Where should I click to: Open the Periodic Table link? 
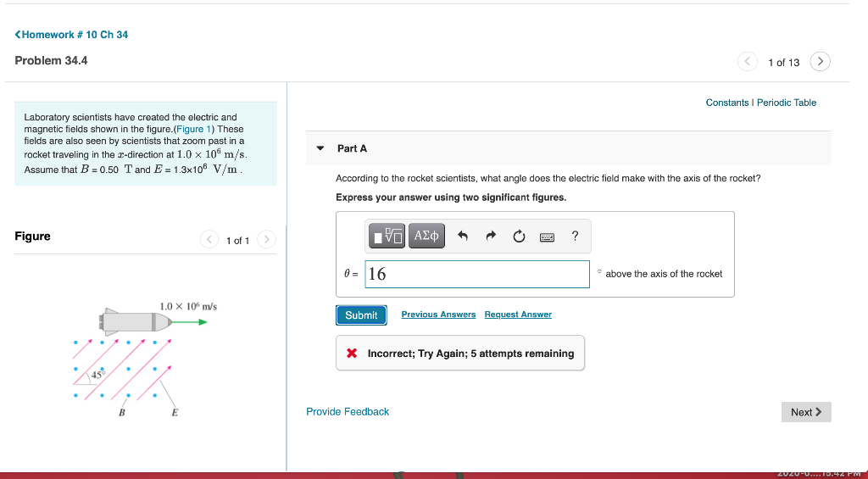coord(787,103)
